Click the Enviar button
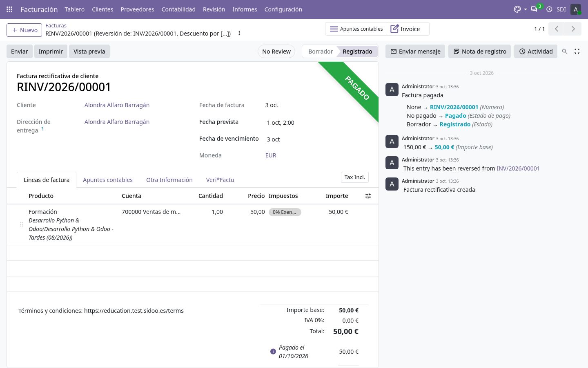 [x=20, y=52]
